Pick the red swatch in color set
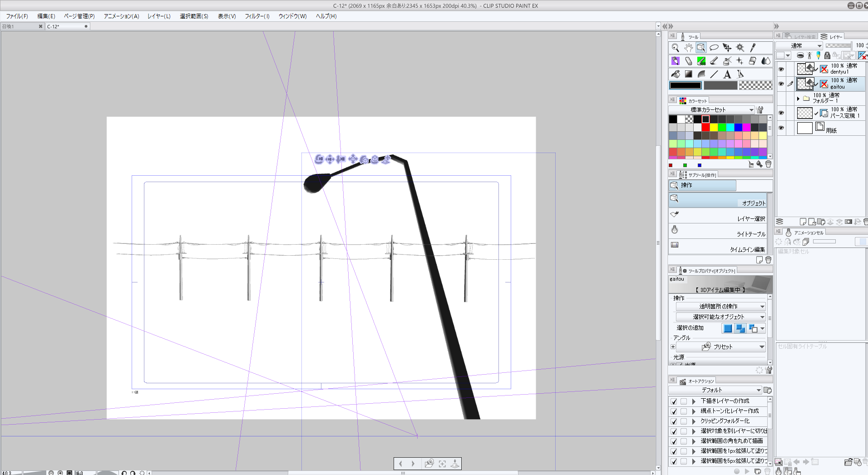868x475 pixels. click(705, 128)
